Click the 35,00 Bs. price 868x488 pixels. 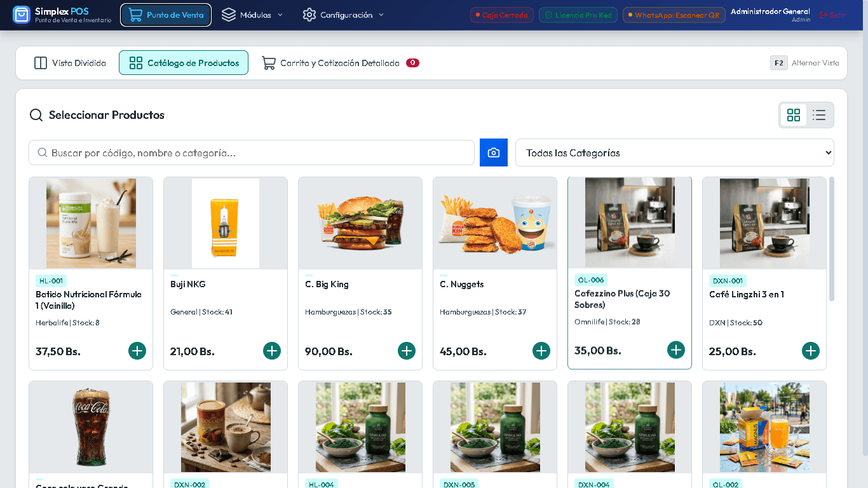598,350
